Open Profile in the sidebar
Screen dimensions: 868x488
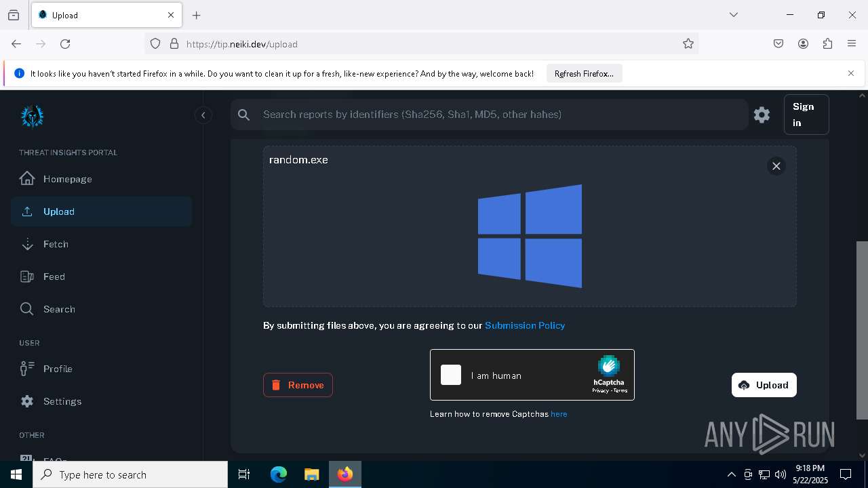[x=101, y=369]
